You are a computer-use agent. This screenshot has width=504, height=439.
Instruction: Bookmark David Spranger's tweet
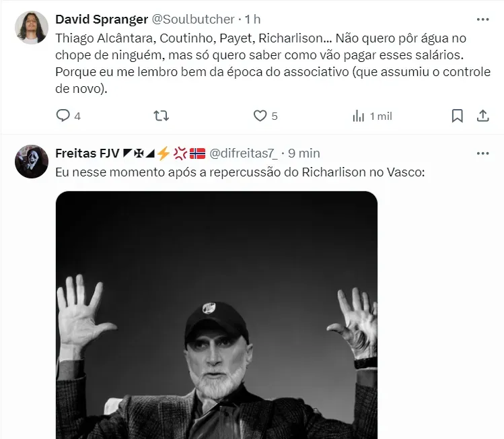click(457, 116)
